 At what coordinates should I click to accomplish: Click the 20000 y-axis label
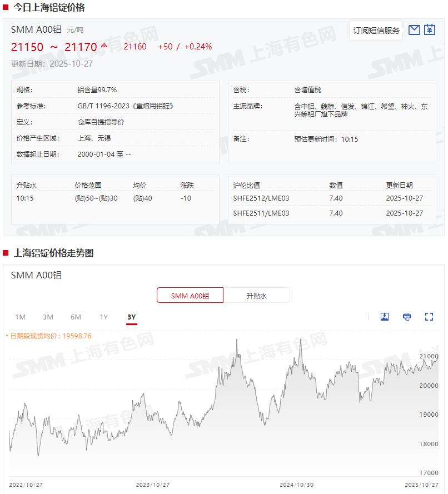pos(429,385)
